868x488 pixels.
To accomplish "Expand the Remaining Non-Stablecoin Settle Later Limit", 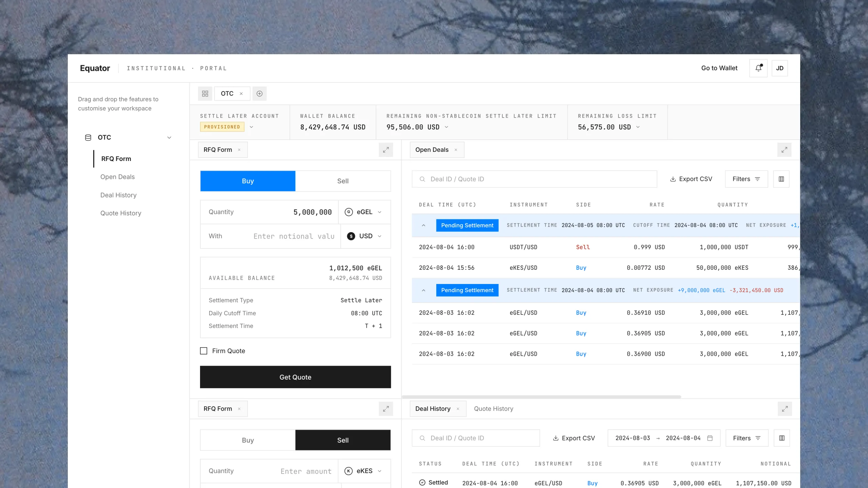I will (x=446, y=127).
